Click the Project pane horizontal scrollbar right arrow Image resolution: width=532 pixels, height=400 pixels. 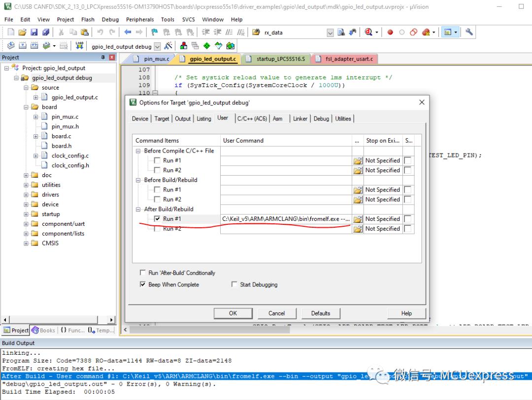(x=111, y=320)
